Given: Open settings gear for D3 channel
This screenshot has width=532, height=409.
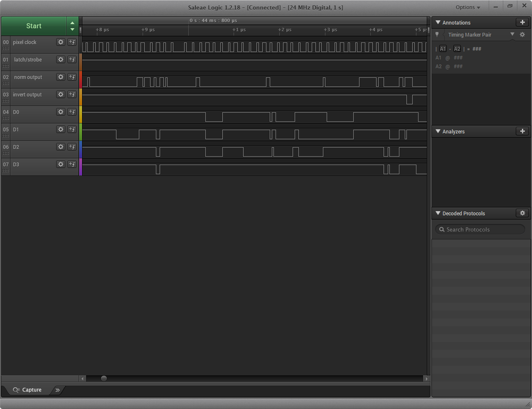Looking at the screenshot, I should (x=61, y=164).
